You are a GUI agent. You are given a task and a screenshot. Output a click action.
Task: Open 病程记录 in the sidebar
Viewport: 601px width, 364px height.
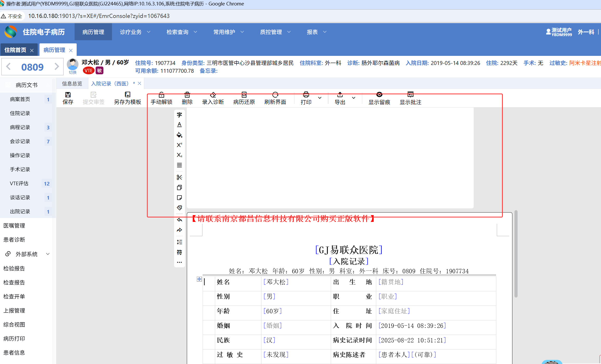point(20,127)
